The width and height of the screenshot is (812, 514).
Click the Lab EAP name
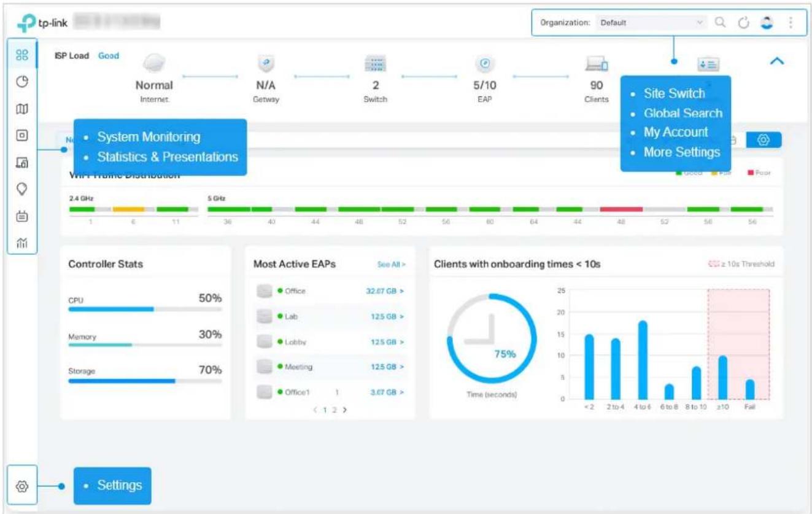click(291, 316)
